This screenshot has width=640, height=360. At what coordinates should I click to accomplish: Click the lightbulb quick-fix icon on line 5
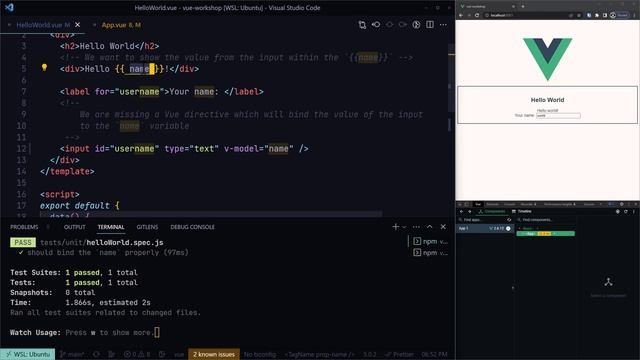44,68
